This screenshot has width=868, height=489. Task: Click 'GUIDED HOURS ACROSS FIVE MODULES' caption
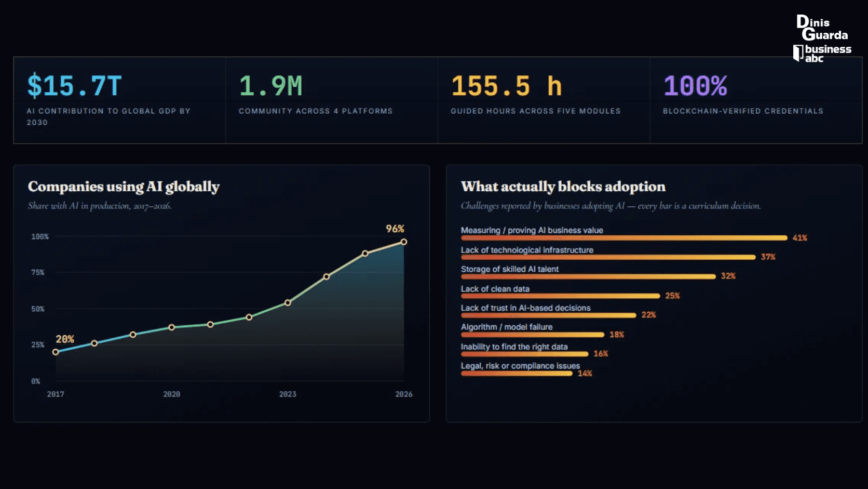(536, 111)
